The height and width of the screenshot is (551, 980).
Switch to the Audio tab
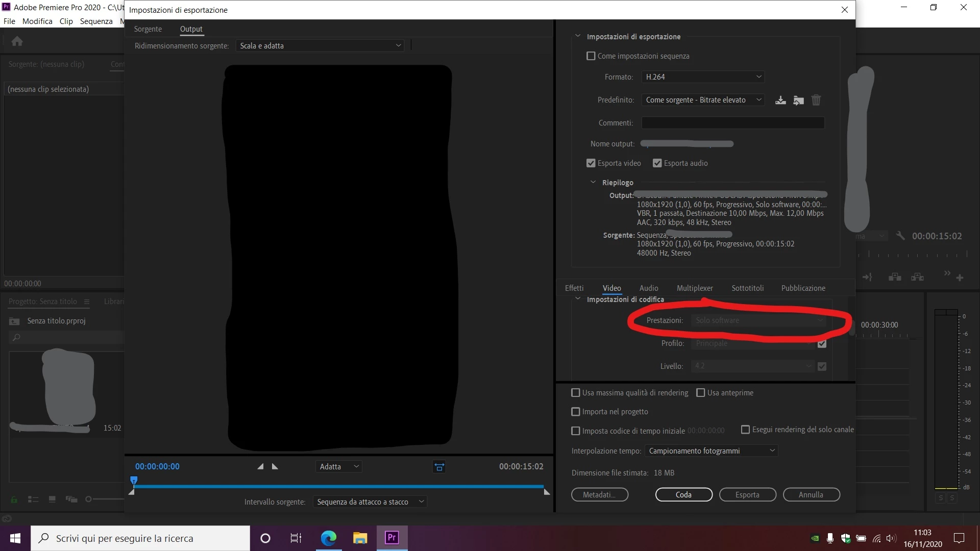649,288
